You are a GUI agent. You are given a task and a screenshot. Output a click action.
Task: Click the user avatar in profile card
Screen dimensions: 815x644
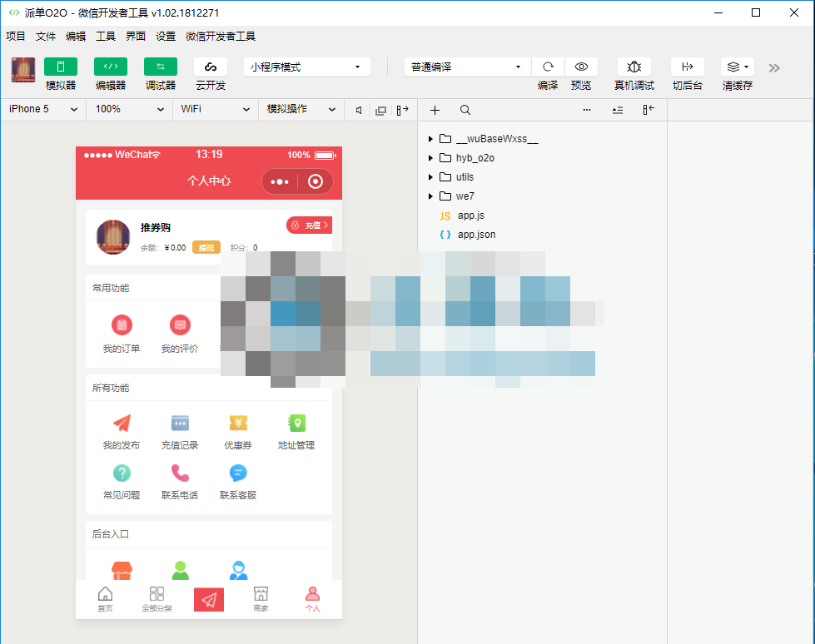pyautogui.click(x=113, y=237)
